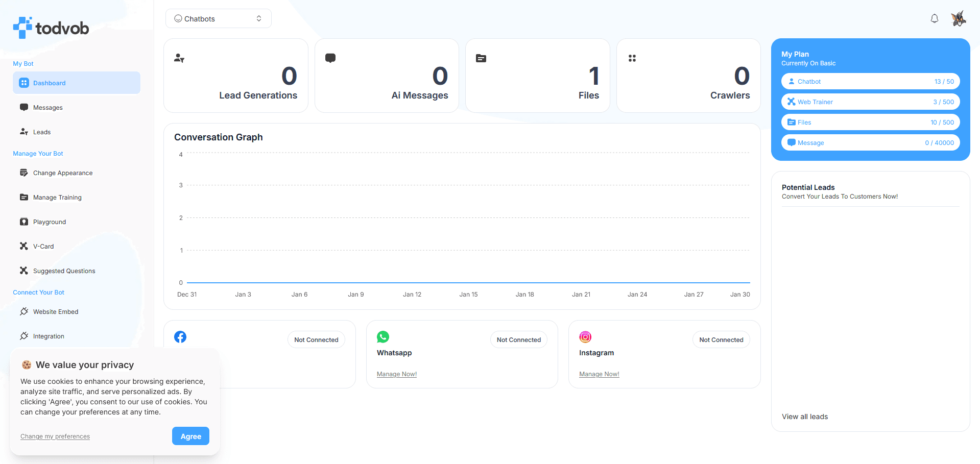Click the notification bell icon
This screenshot has height=464, width=980.
[934, 19]
